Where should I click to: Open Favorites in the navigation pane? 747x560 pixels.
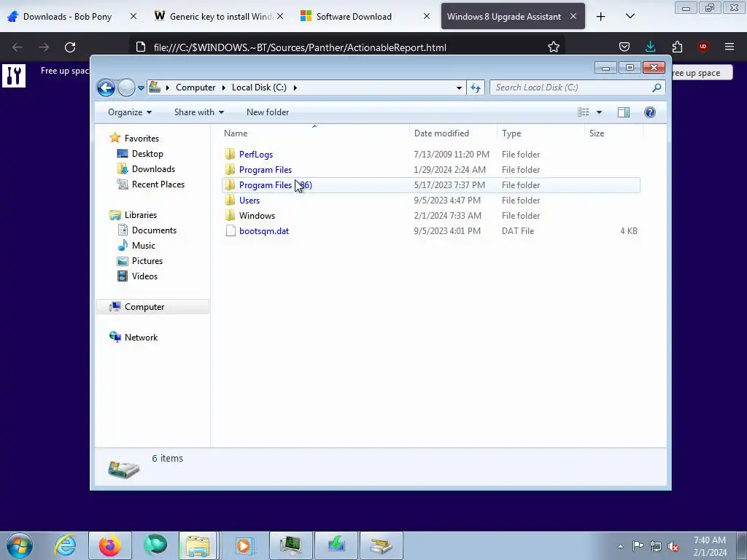[x=142, y=139]
